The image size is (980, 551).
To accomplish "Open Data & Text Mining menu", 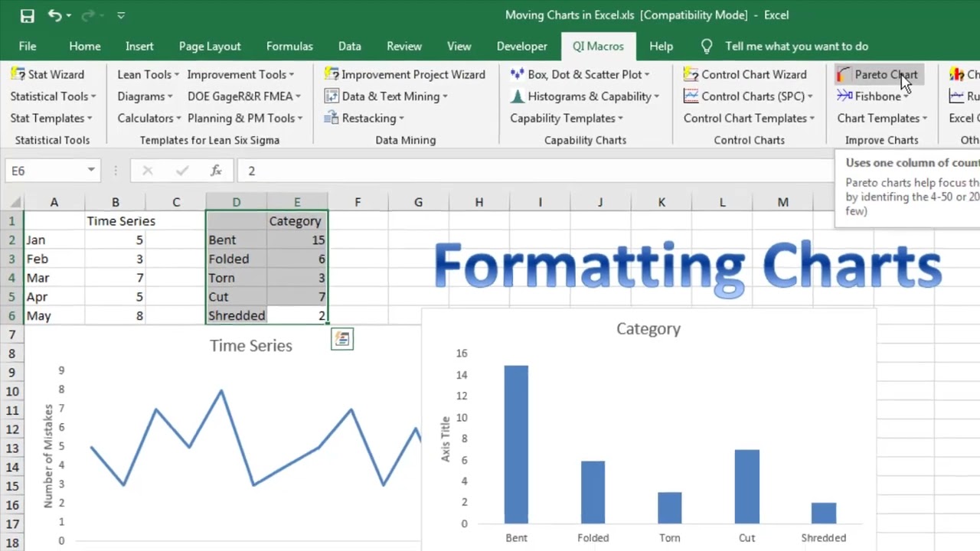I will 386,96.
